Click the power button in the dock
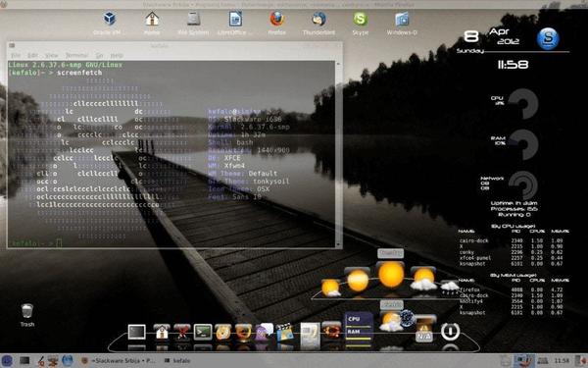The width and height of the screenshot is (588, 368). click(450, 332)
